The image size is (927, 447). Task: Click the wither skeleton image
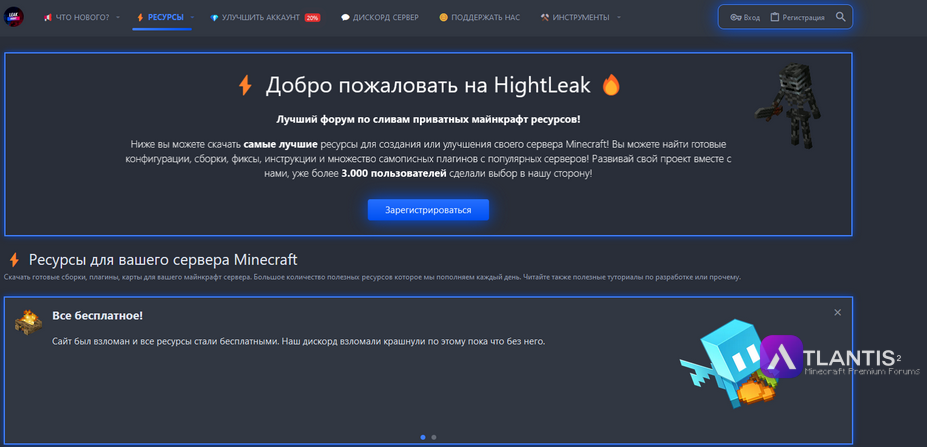(x=789, y=106)
